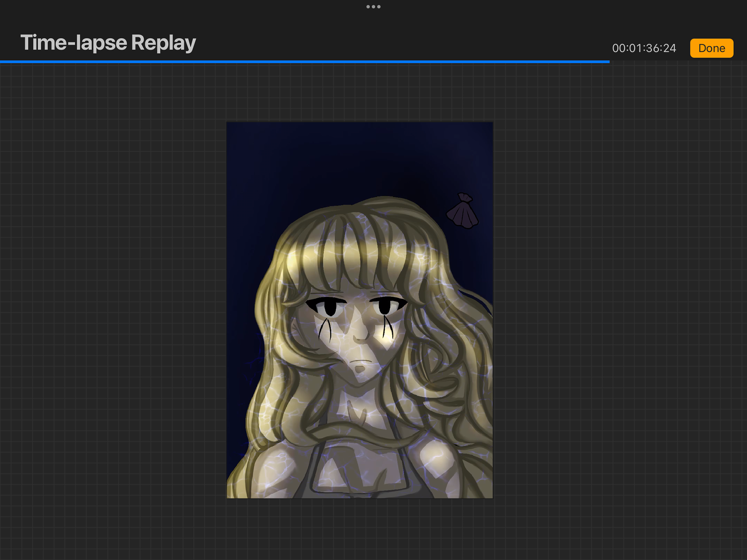
Task: Click the Time-lapse Replay title
Action: (x=108, y=43)
